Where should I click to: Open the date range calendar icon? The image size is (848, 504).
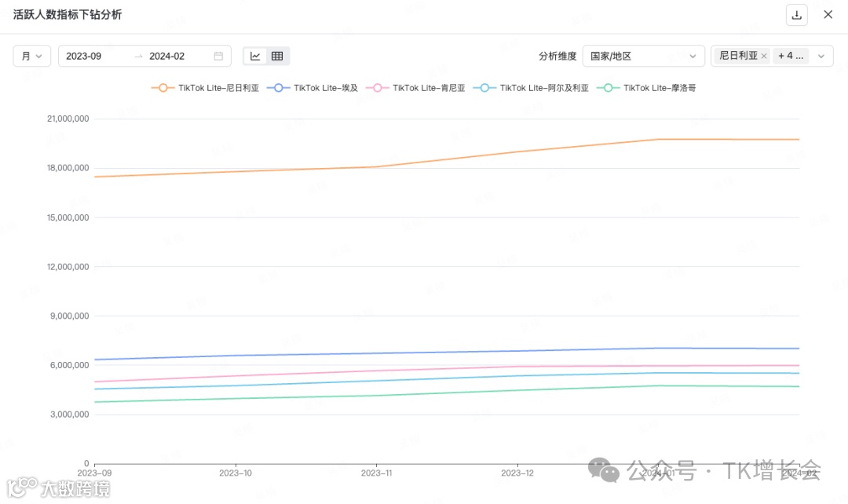tap(218, 56)
